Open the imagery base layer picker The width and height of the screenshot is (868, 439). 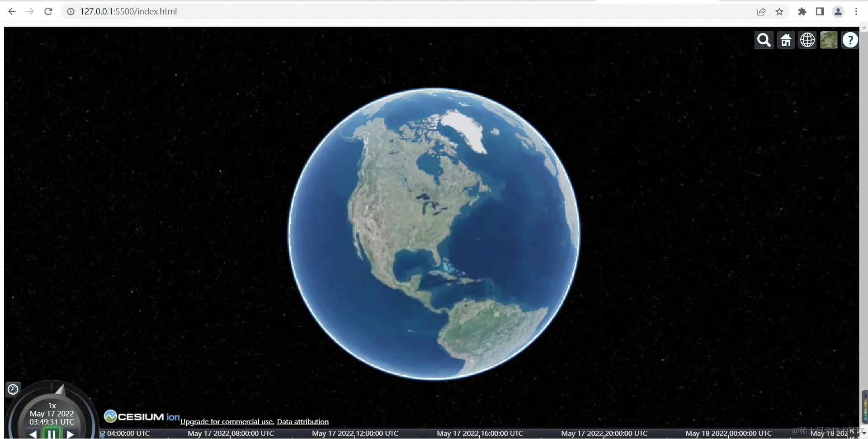pos(829,40)
